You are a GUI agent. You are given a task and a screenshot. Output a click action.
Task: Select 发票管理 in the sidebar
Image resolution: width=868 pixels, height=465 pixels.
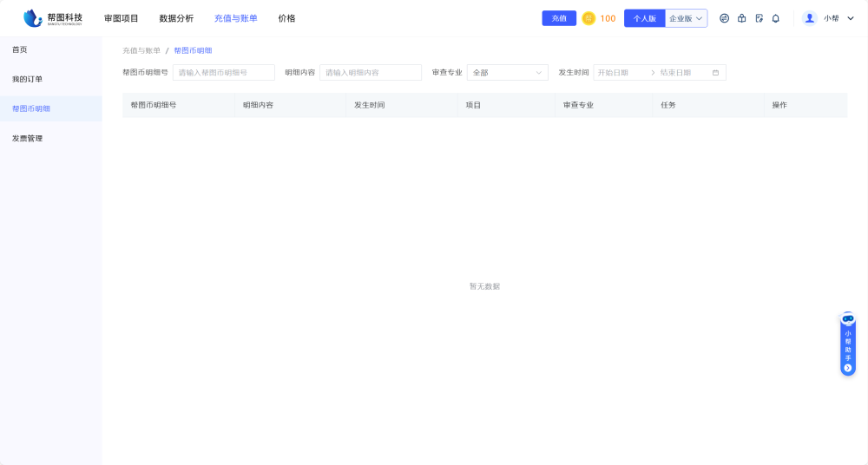tap(28, 138)
